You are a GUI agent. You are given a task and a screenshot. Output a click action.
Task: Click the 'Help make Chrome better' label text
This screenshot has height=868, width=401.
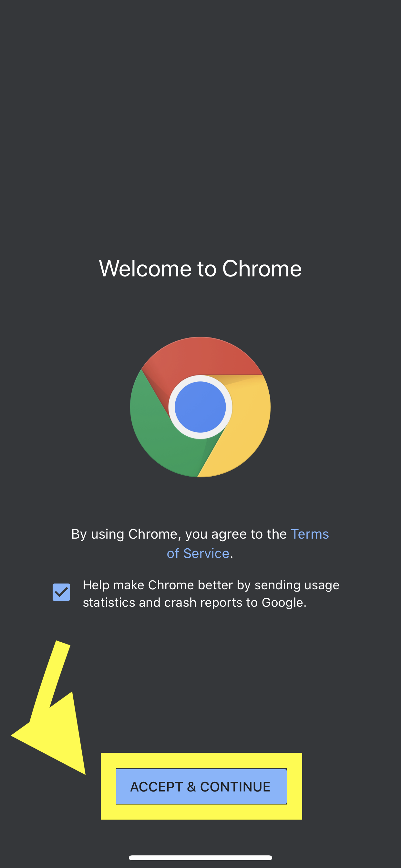[x=211, y=594]
